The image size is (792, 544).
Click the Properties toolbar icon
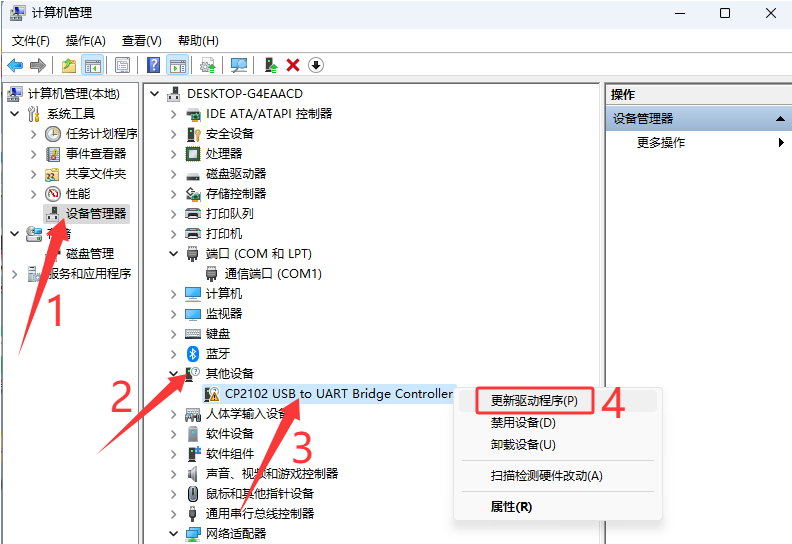[122, 65]
